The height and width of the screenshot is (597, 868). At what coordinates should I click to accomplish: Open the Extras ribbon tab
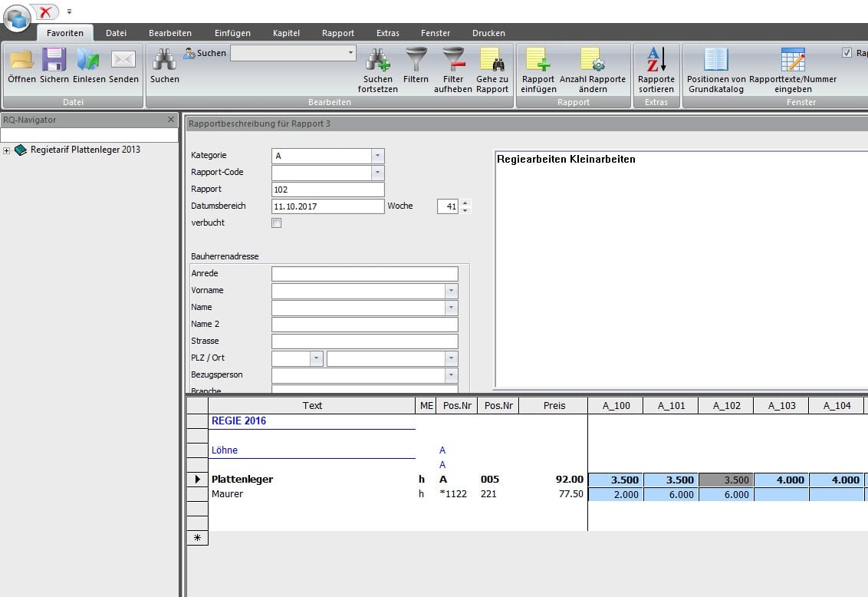[x=387, y=33]
